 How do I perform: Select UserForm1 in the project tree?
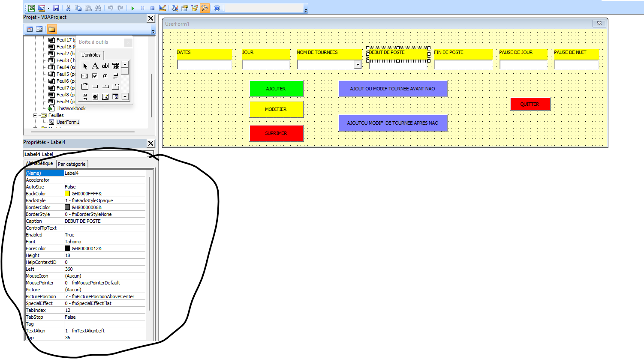tap(68, 122)
